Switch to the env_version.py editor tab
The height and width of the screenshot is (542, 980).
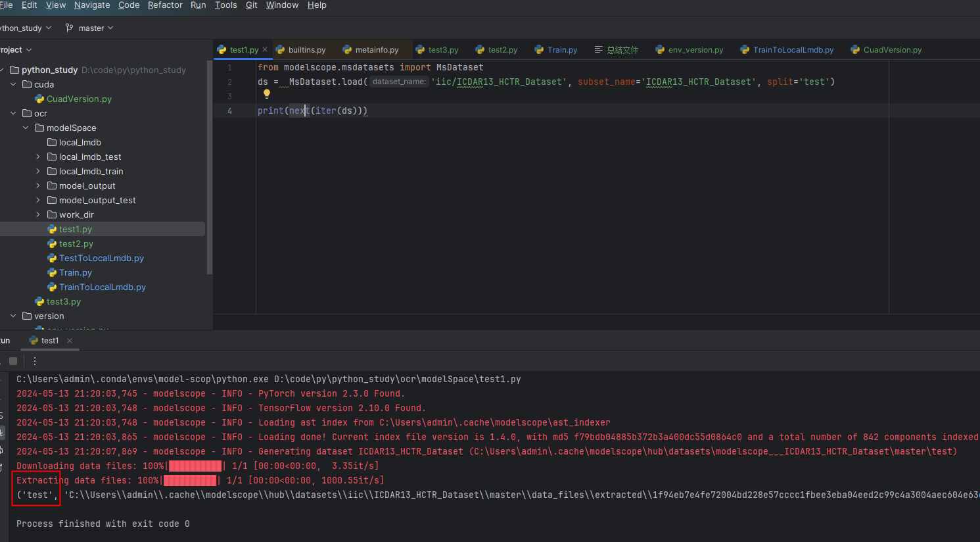click(x=689, y=50)
